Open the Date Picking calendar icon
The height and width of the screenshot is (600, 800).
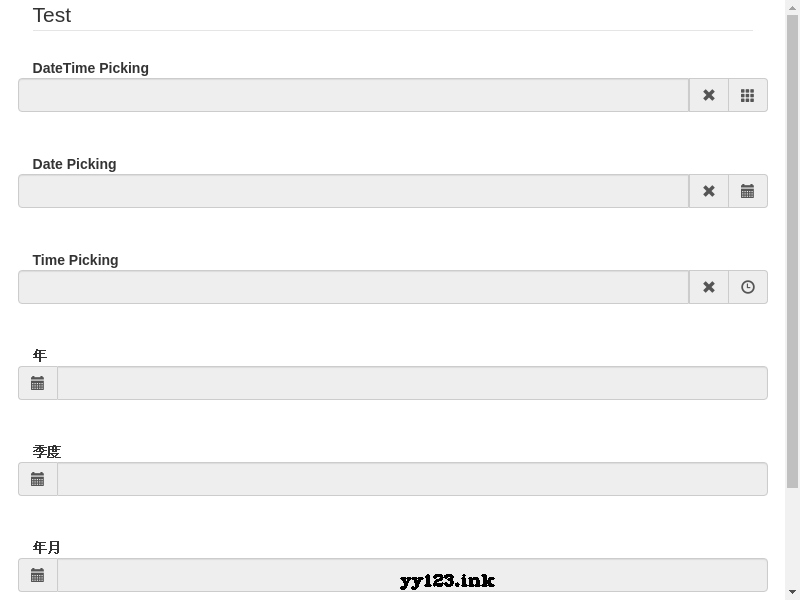point(747,191)
